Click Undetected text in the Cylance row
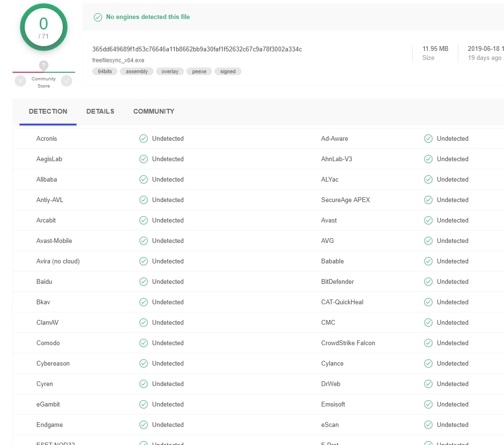This screenshot has height=445, width=504. (453, 363)
